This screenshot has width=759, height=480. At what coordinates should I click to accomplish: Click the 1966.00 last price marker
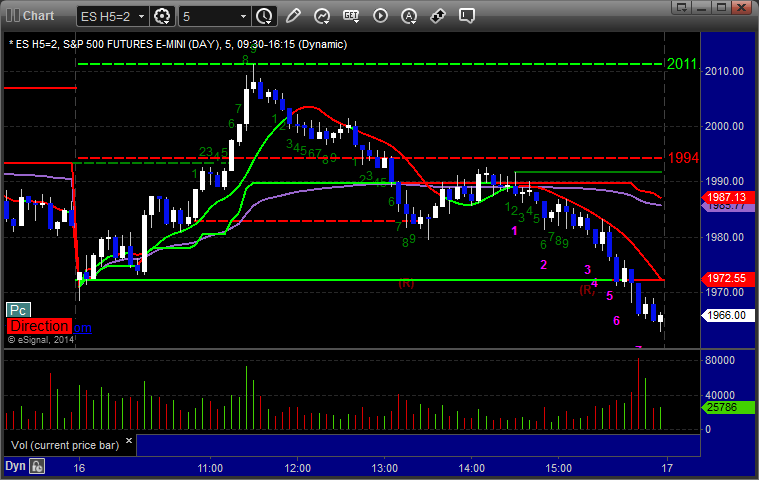[x=728, y=315]
